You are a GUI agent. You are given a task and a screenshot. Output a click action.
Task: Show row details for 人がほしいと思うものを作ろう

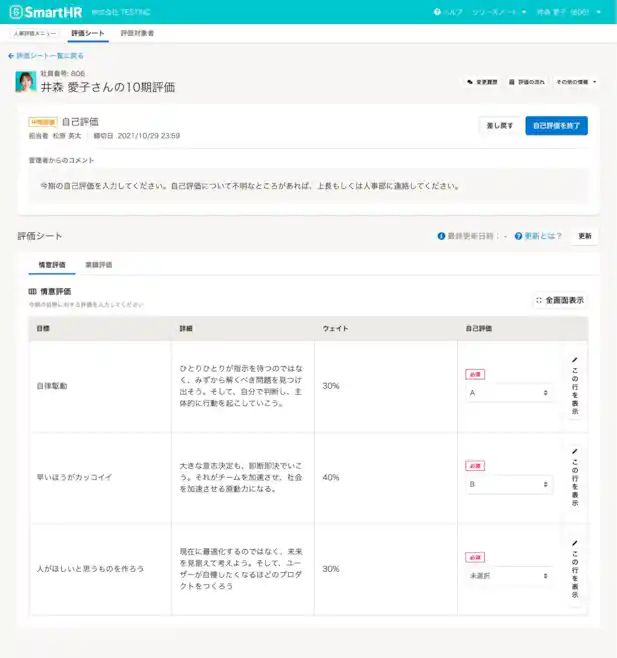pyautogui.click(x=575, y=569)
